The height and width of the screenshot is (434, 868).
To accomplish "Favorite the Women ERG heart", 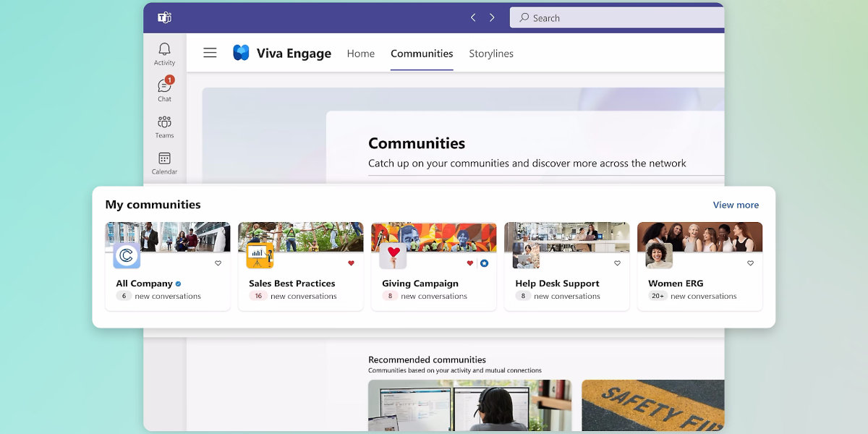I will (750, 263).
